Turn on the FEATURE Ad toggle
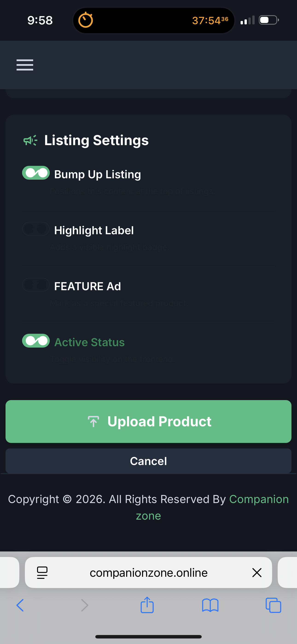Image resolution: width=297 pixels, height=644 pixels. click(36, 285)
